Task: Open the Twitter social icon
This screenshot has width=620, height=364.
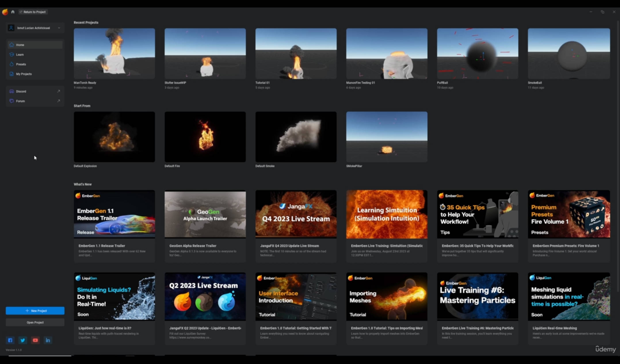Action: [x=23, y=340]
